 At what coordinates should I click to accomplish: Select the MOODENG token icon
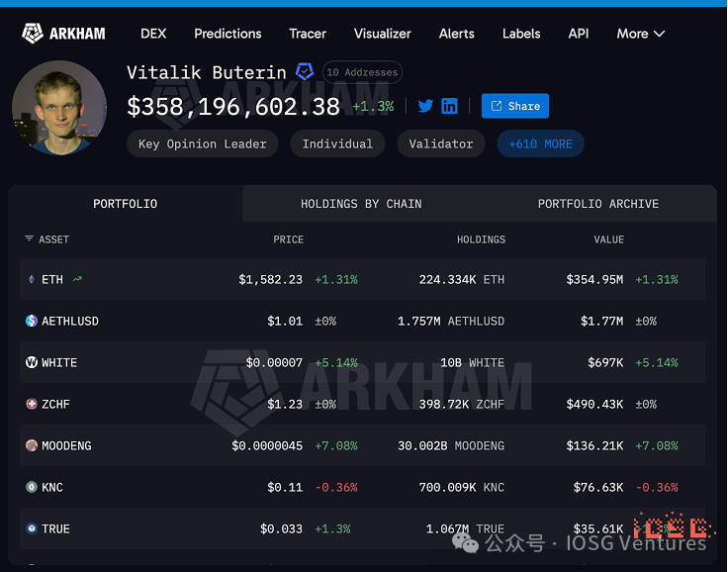pyautogui.click(x=32, y=445)
